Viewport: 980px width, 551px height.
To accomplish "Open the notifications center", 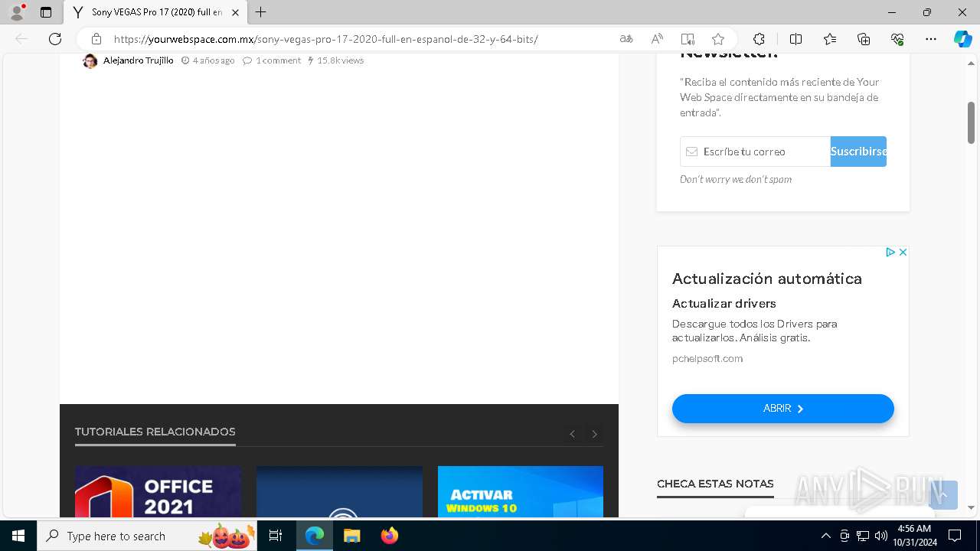I will pyautogui.click(x=955, y=536).
